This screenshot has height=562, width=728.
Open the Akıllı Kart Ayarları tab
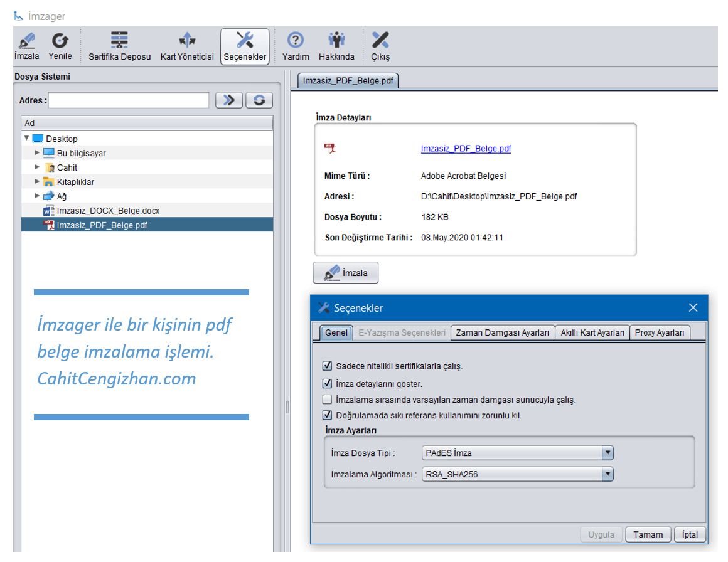[592, 332]
